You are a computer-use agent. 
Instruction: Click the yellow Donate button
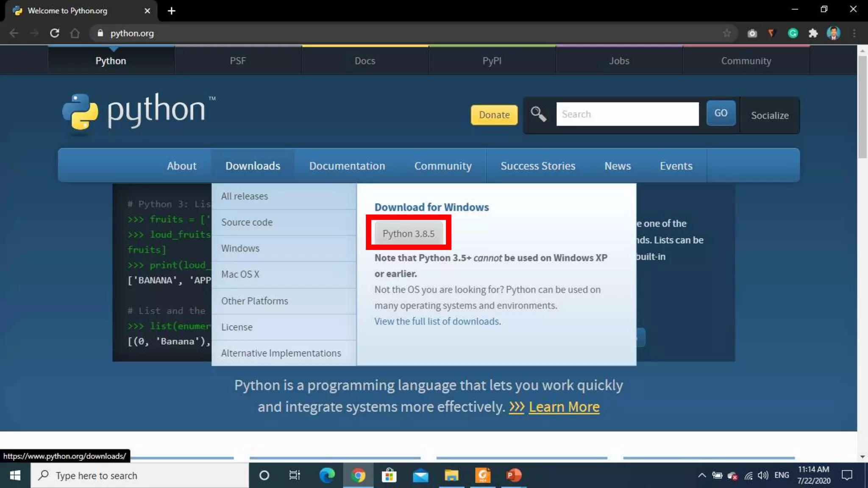(x=494, y=115)
